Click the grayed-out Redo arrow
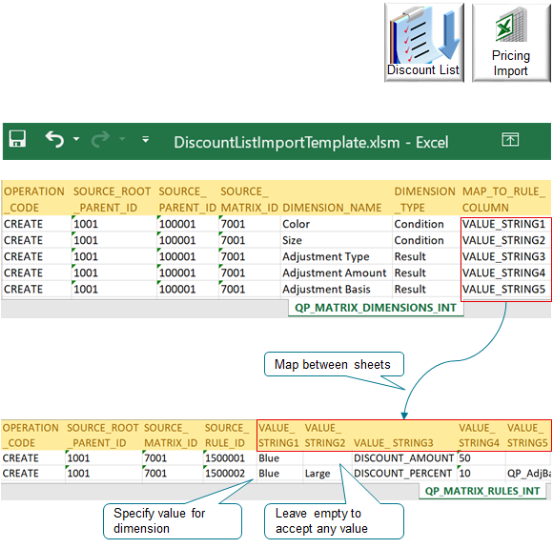554x545 pixels. click(x=101, y=139)
